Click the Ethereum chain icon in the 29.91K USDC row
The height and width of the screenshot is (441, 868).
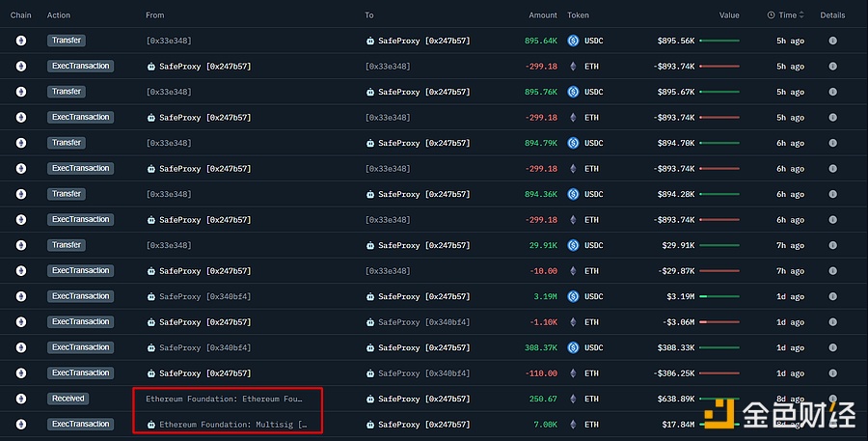[20, 245]
